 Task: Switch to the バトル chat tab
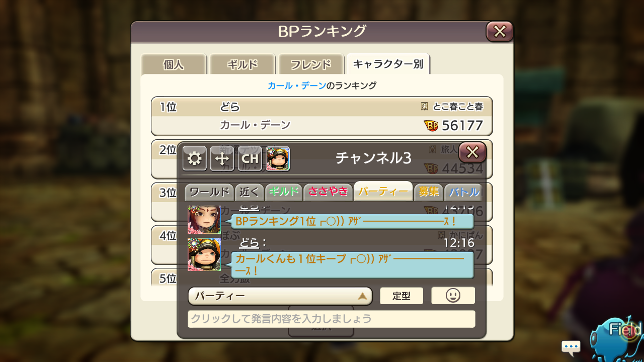[463, 192]
